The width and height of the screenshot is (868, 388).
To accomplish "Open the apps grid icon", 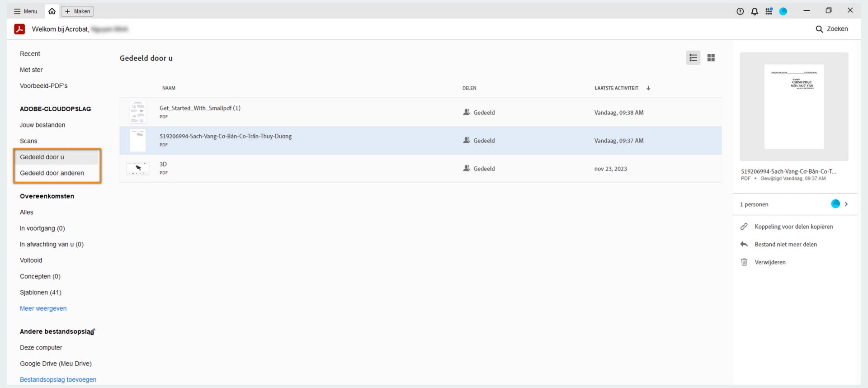I will click(x=769, y=11).
